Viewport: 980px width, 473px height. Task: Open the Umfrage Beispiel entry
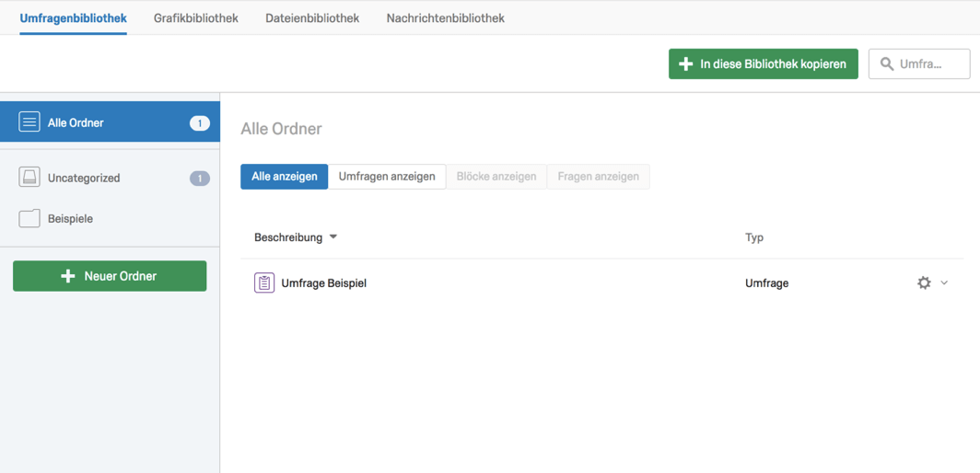click(324, 283)
